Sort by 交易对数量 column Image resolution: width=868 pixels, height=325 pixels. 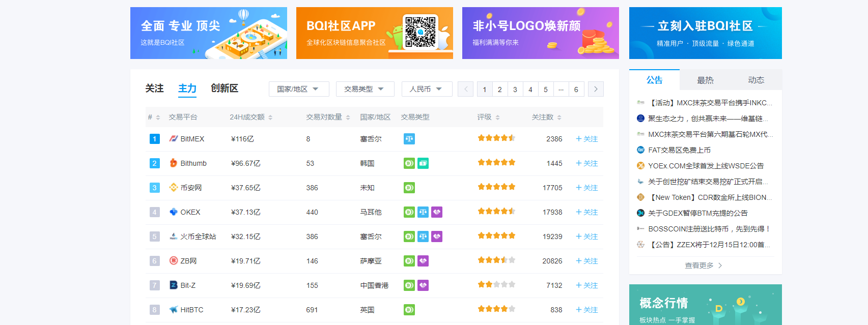click(348, 117)
